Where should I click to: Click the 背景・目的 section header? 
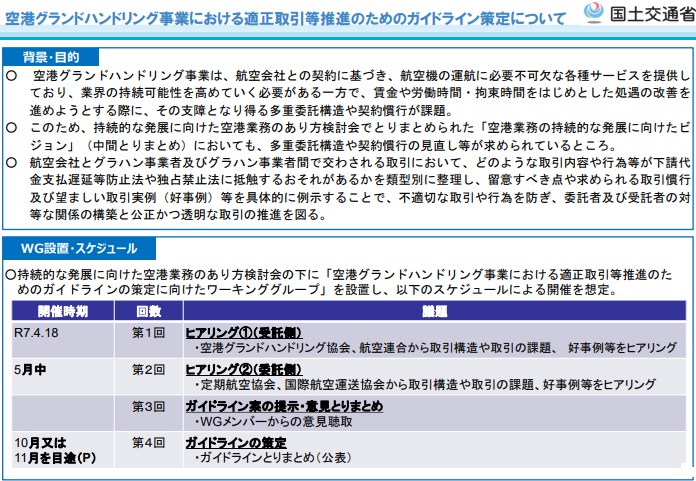(53, 57)
